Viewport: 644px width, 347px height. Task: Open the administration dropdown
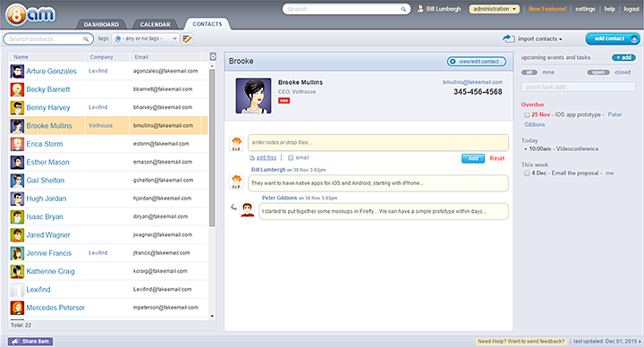coord(495,9)
